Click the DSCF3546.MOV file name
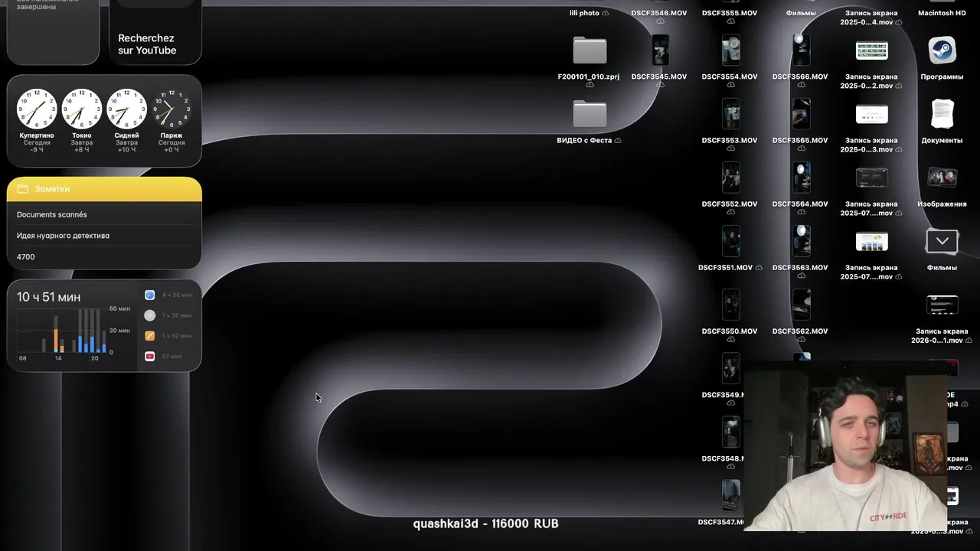 (659, 13)
